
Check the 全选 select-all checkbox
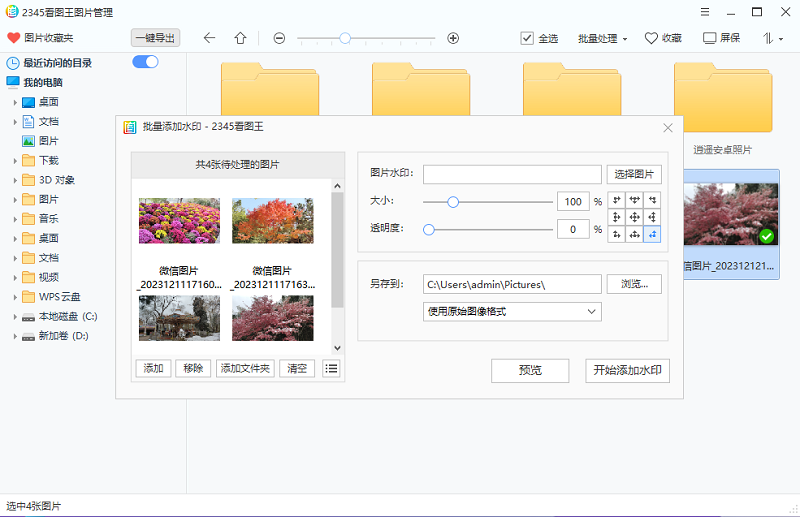[x=527, y=38]
